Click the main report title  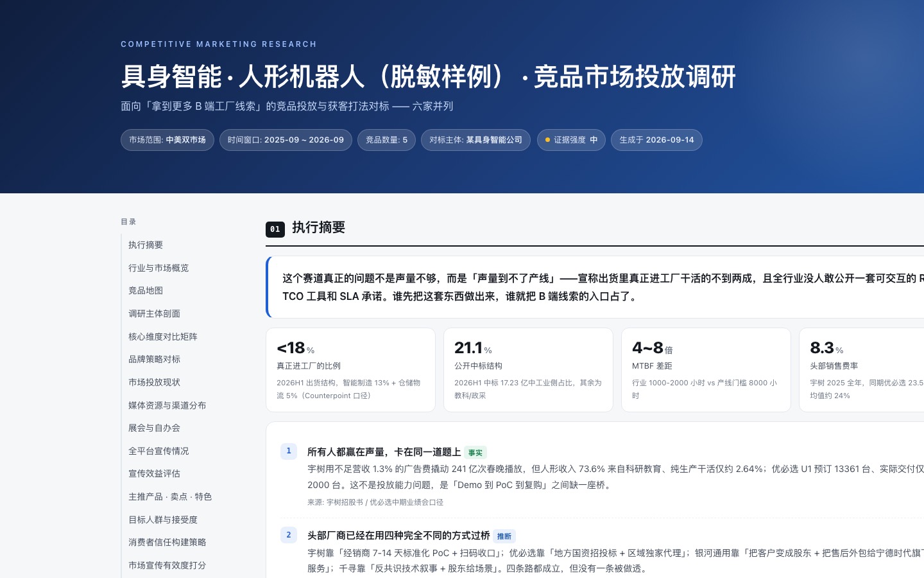[x=429, y=76]
